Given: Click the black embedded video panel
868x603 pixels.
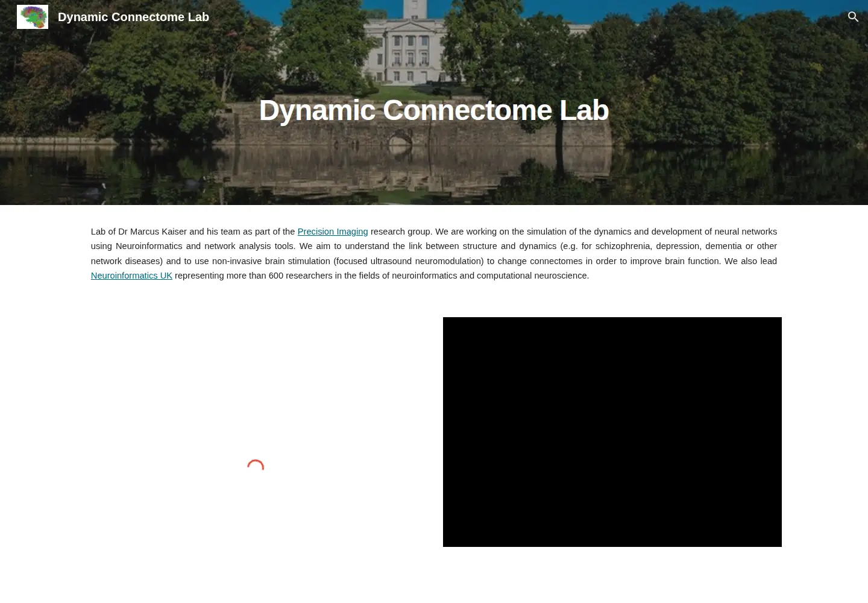Looking at the screenshot, I should [612, 432].
